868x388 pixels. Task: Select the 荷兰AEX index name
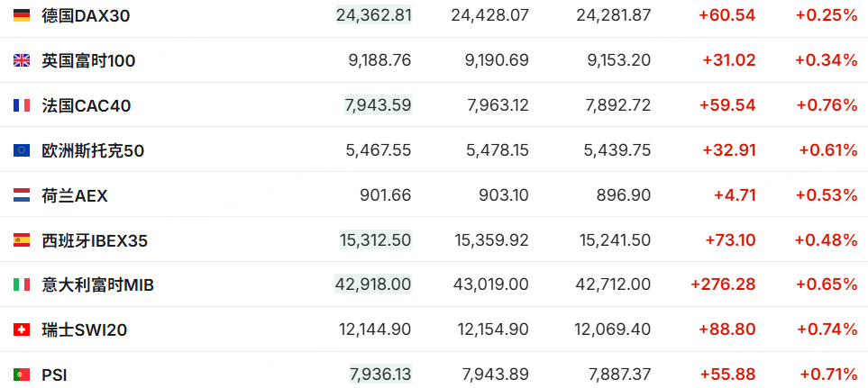(x=75, y=195)
